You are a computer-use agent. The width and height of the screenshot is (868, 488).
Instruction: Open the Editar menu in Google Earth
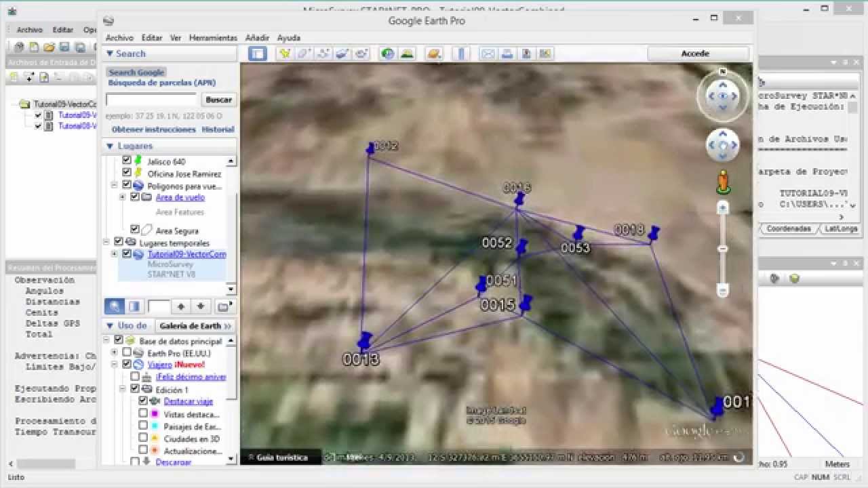point(152,38)
